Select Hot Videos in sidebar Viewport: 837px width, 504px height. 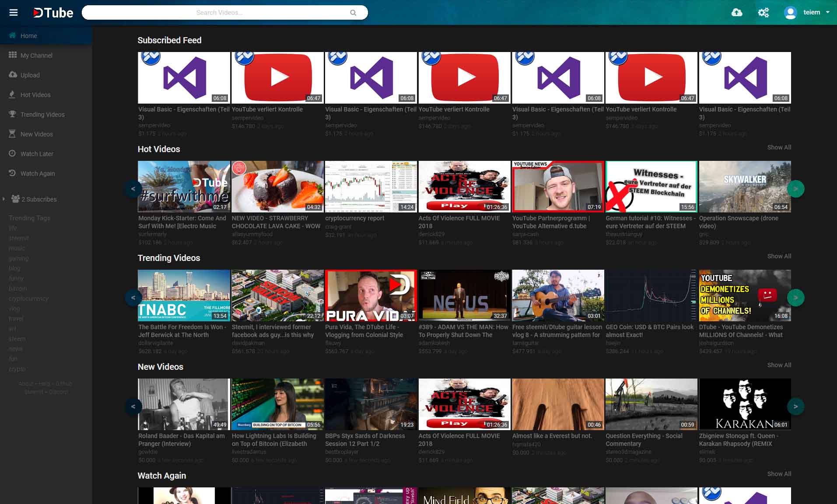tap(35, 95)
